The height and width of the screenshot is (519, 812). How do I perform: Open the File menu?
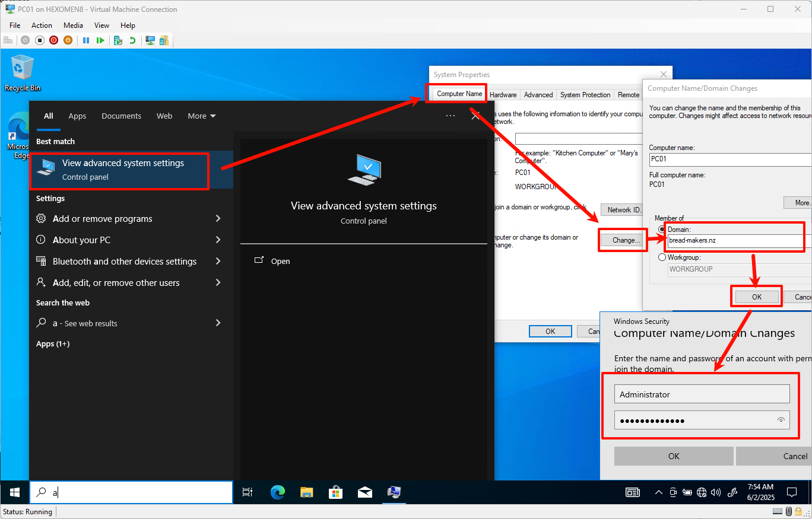15,26
